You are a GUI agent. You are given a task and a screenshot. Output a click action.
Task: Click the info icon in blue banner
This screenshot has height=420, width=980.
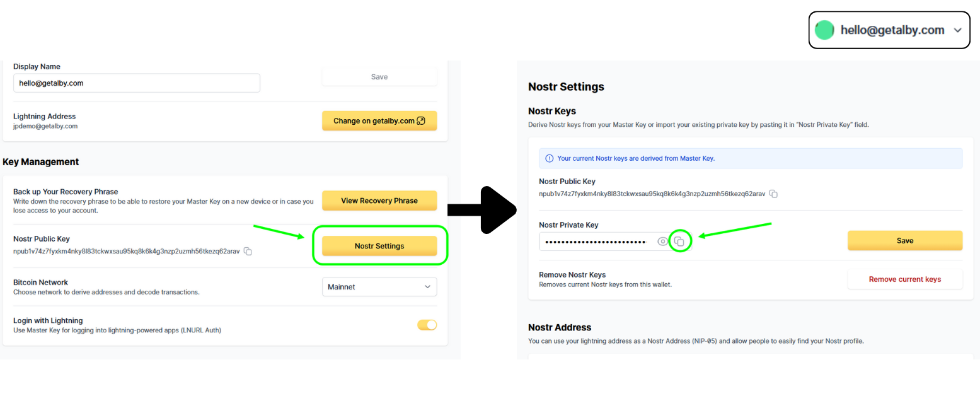click(x=549, y=158)
